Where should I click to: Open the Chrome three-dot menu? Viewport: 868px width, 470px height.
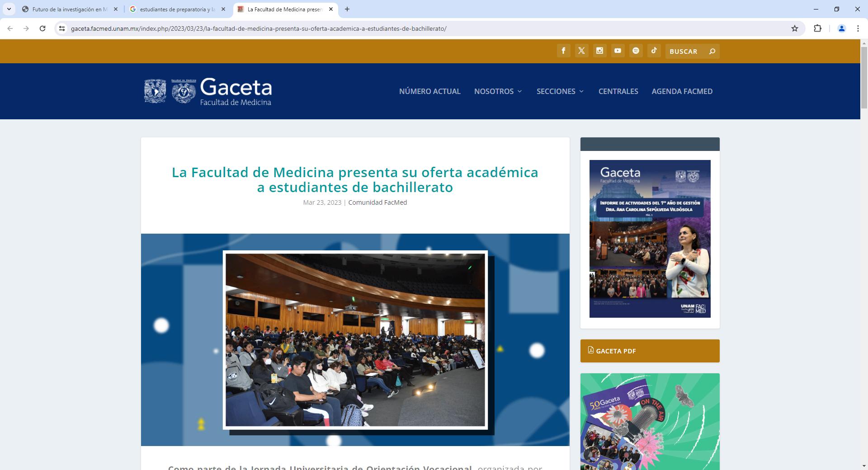(858, 28)
